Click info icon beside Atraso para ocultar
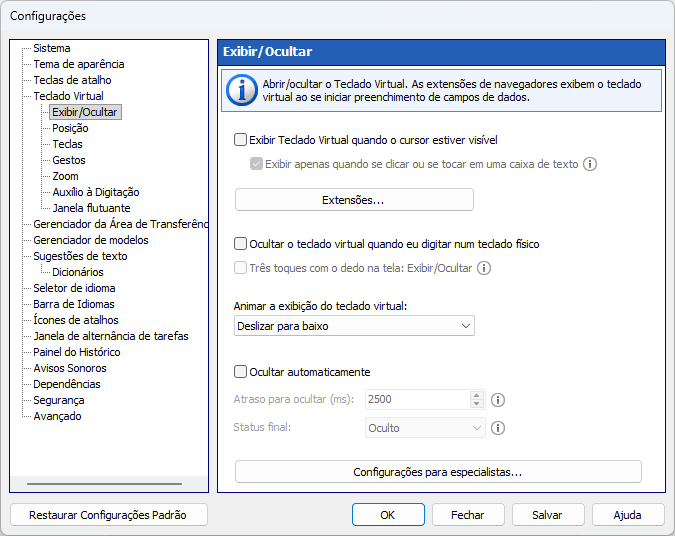This screenshot has height=536, width=675. (x=498, y=400)
